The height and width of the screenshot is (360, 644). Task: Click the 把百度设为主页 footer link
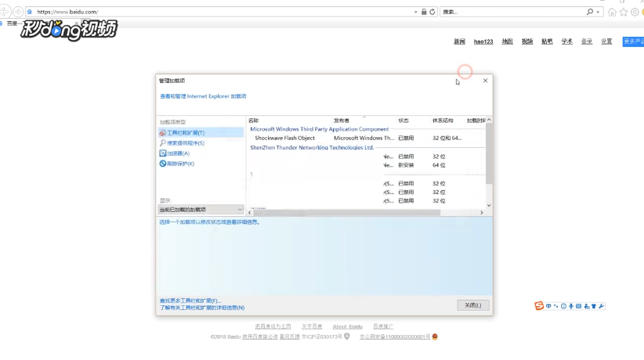[273, 326]
